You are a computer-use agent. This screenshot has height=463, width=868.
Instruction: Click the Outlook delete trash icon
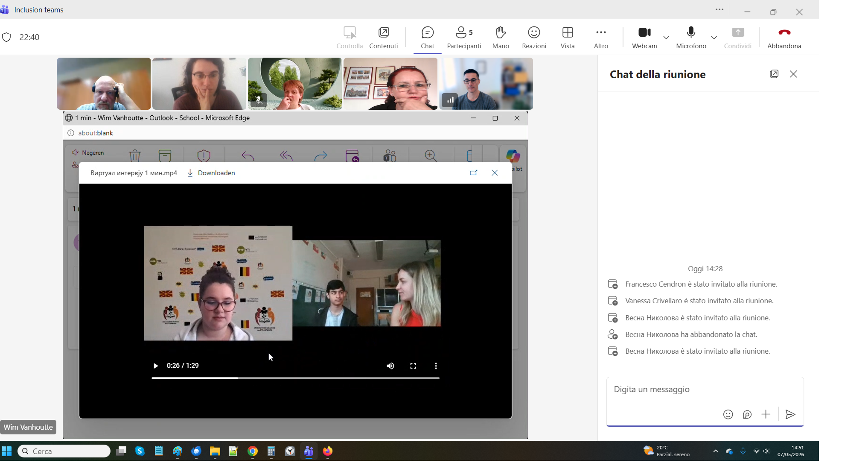(x=135, y=155)
